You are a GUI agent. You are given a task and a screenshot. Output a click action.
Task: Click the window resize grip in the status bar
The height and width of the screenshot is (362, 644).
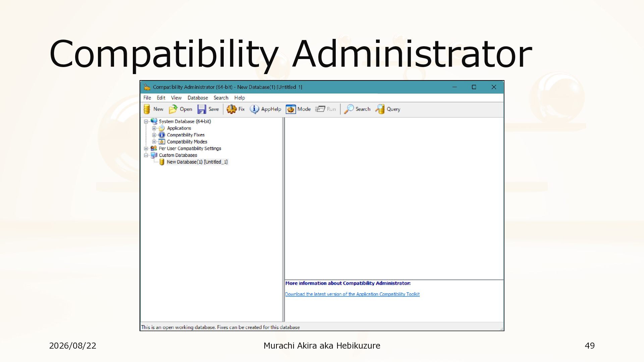click(x=501, y=328)
